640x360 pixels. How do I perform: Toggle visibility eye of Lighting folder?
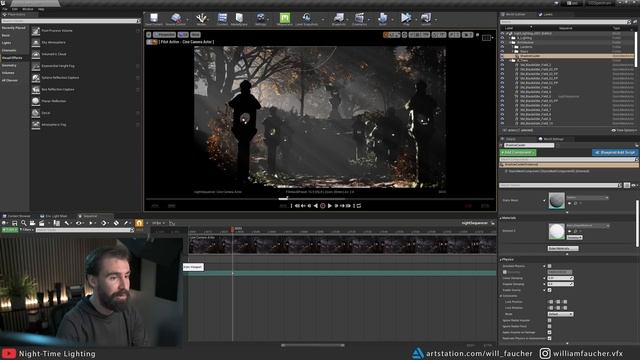point(502,38)
